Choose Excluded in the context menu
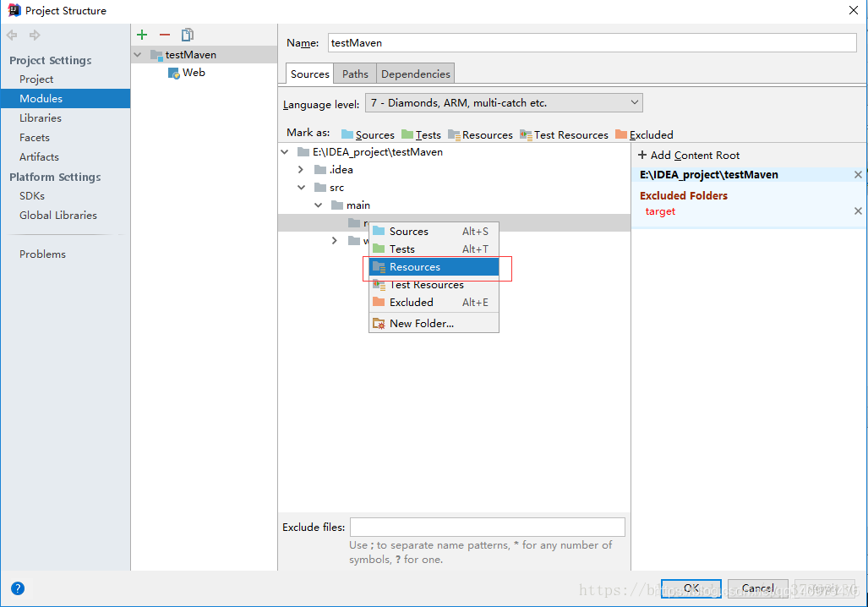The height and width of the screenshot is (607, 868). tap(434, 303)
